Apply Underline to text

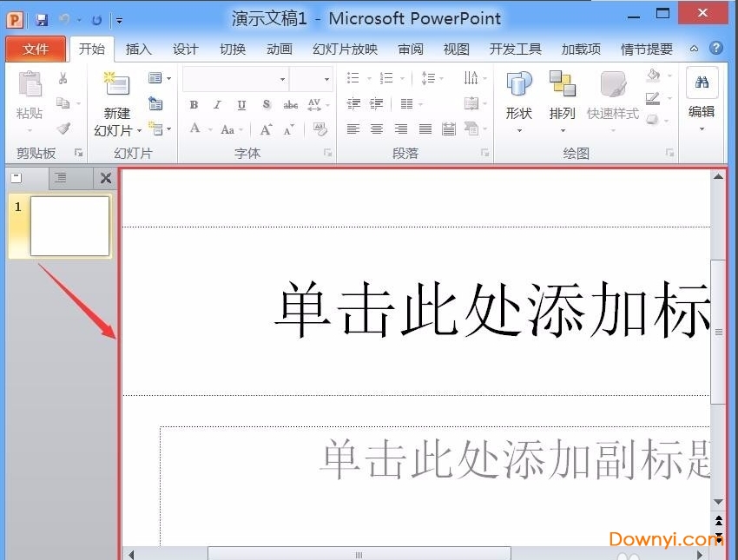pyautogui.click(x=241, y=105)
